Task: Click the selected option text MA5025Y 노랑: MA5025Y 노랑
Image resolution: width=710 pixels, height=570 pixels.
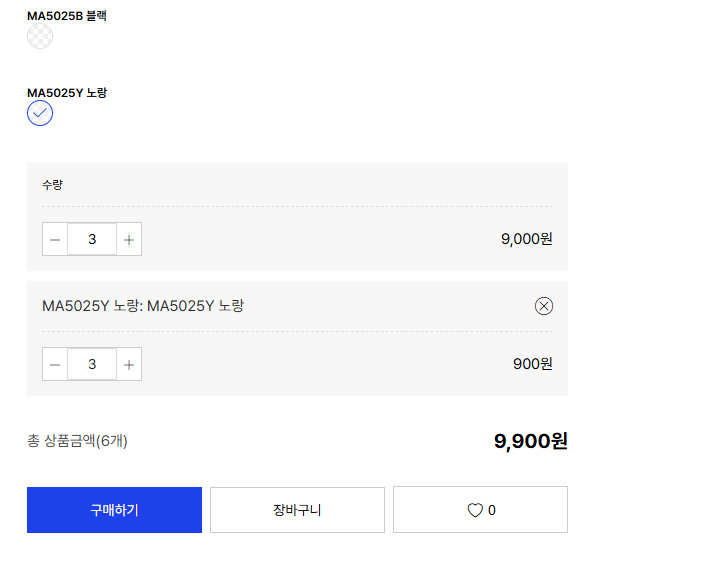Action: [143, 306]
